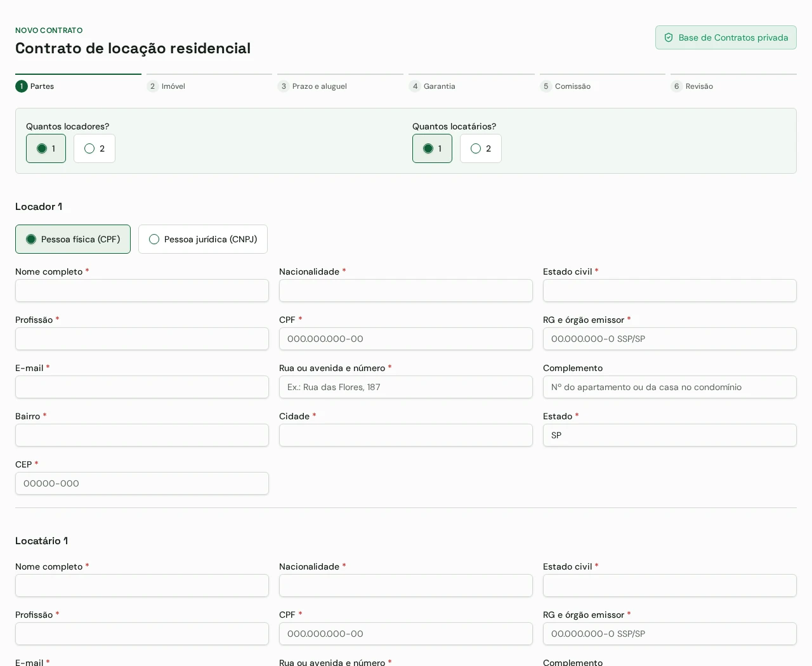Image resolution: width=812 pixels, height=666 pixels.
Task: Focus Locatário 1 CPF field
Action: (406, 634)
